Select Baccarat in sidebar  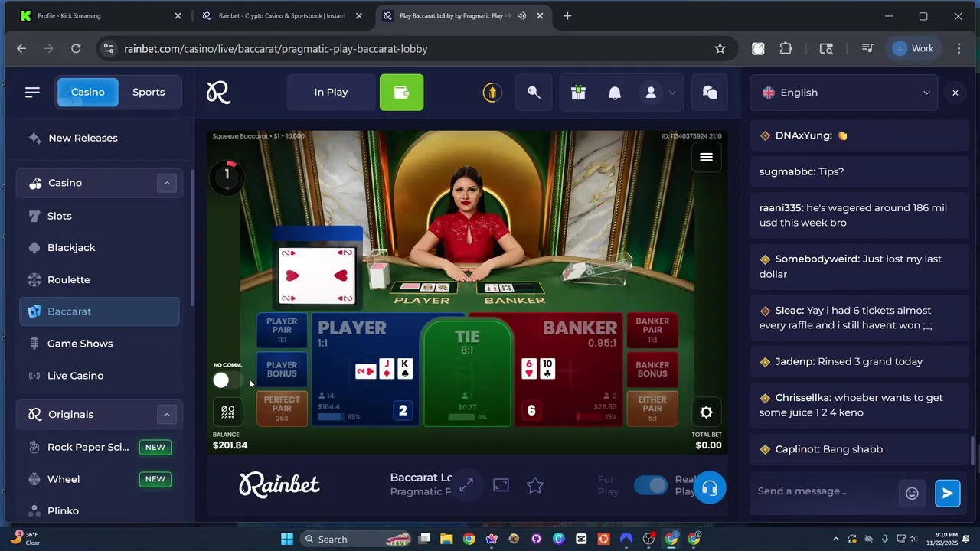pos(100,311)
